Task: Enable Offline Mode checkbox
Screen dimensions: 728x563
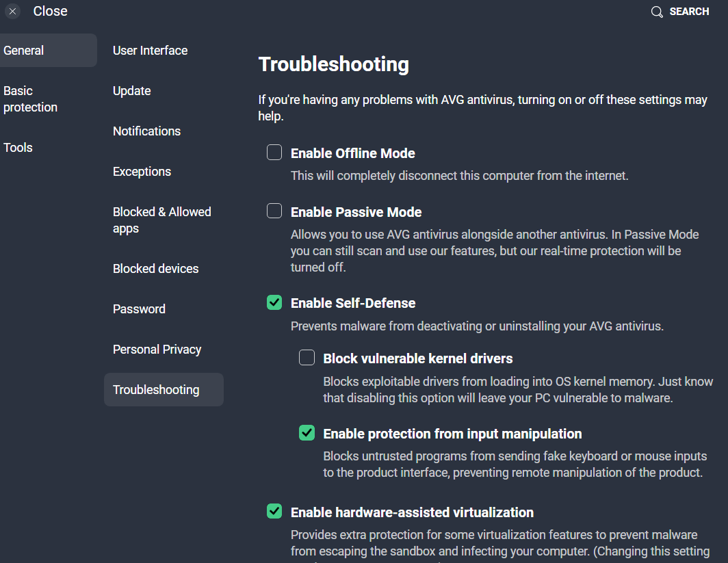Action: click(274, 153)
